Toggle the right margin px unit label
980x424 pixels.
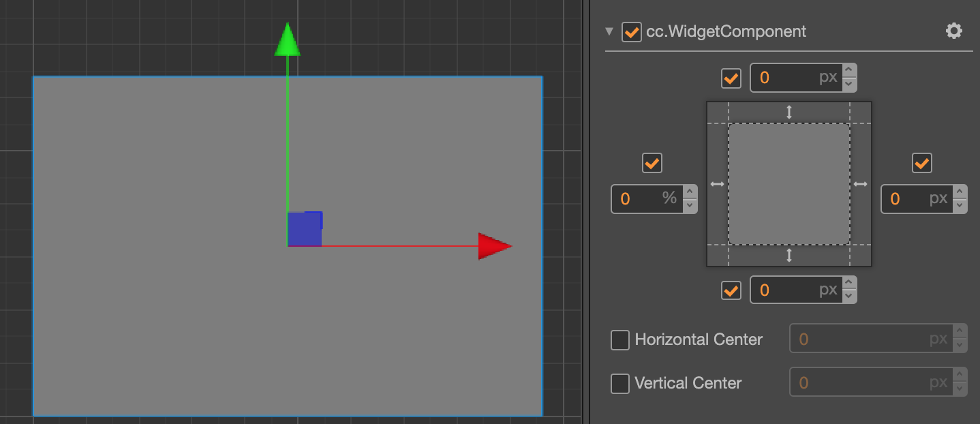938,199
